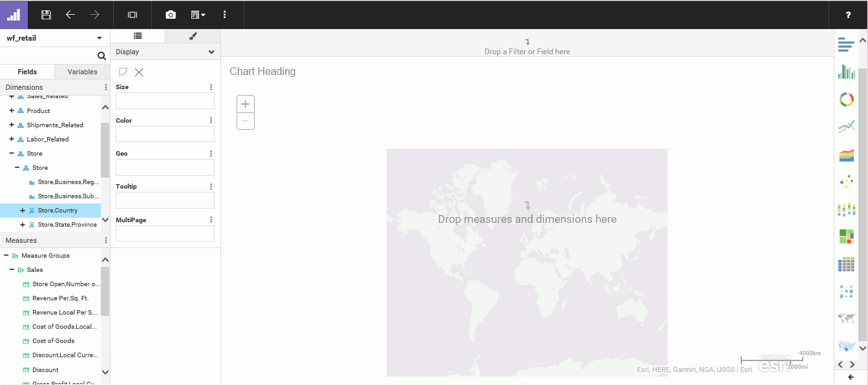868x385 pixels.
Task: Select the stacked area chart type
Action: [x=846, y=155]
